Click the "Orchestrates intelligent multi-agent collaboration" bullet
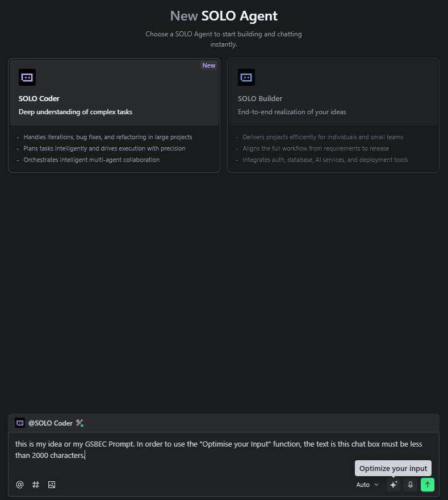Image resolution: width=448 pixels, height=500 pixels. (91, 160)
